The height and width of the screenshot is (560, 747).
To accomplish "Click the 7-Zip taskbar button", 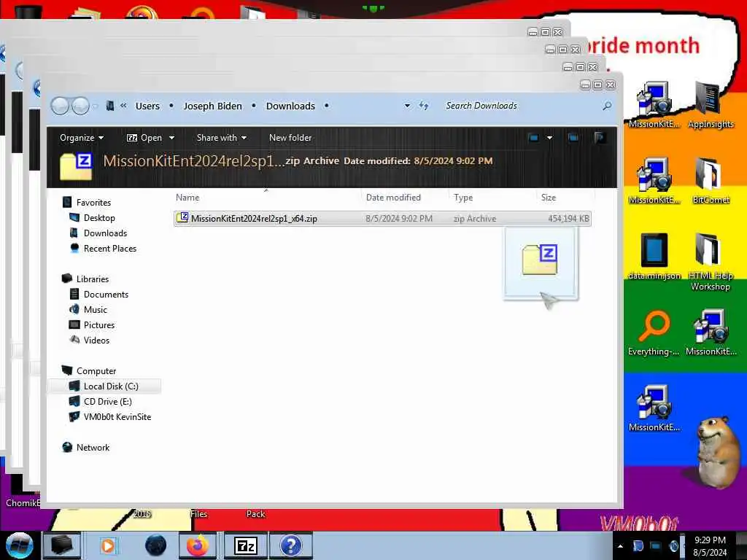I will 247,545.
